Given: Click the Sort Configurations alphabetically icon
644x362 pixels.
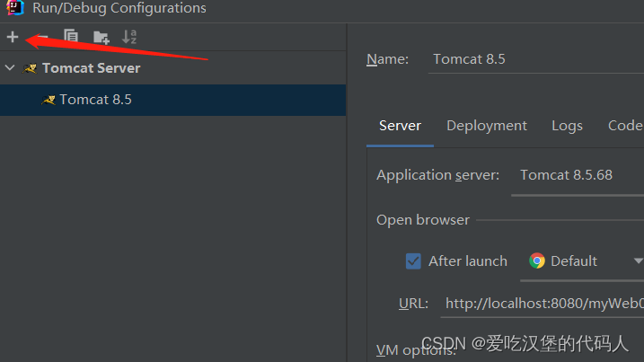Looking at the screenshot, I should pyautogui.click(x=129, y=37).
